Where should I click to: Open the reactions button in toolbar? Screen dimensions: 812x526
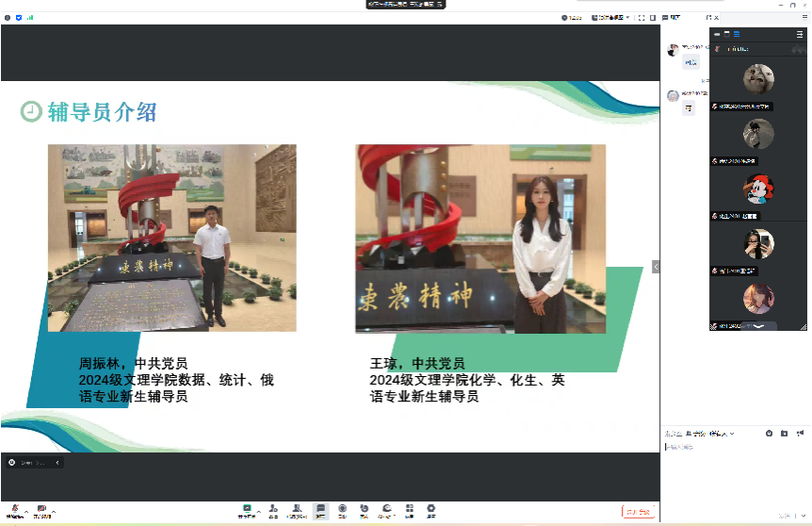pos(364,511)
